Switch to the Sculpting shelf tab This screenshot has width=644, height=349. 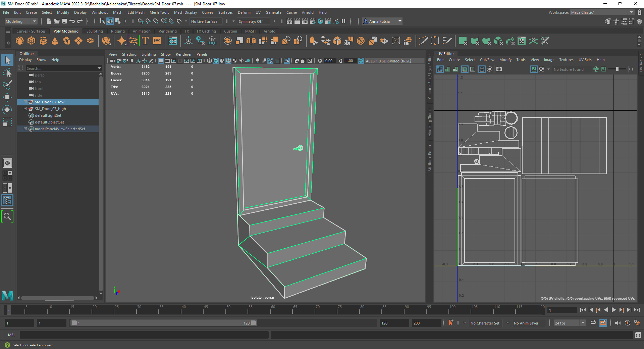click(95, 31)
